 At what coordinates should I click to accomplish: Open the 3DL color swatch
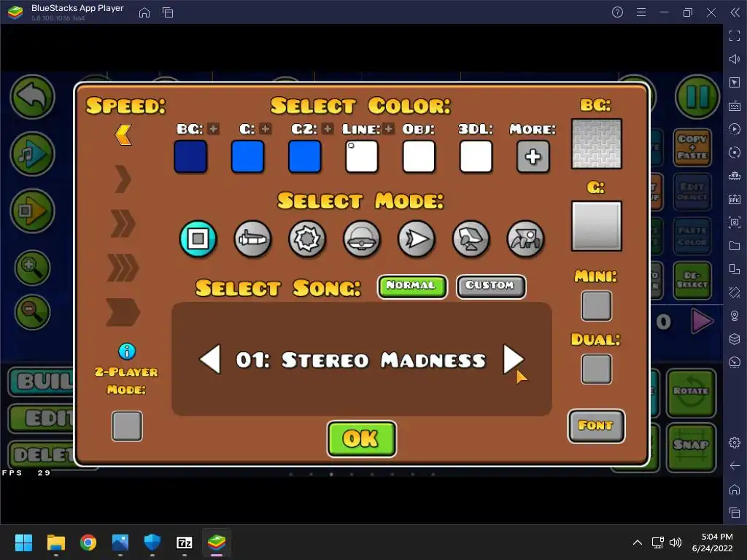coord(476,156)
